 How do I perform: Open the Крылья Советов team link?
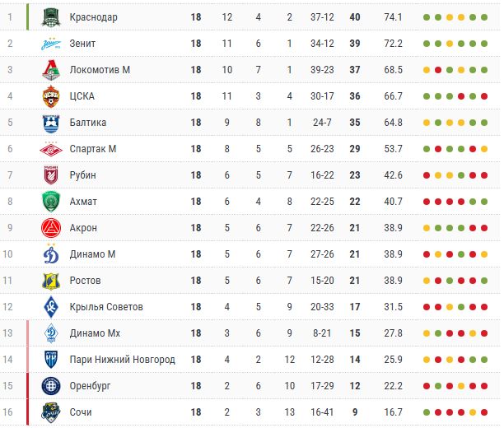point(106,307)
